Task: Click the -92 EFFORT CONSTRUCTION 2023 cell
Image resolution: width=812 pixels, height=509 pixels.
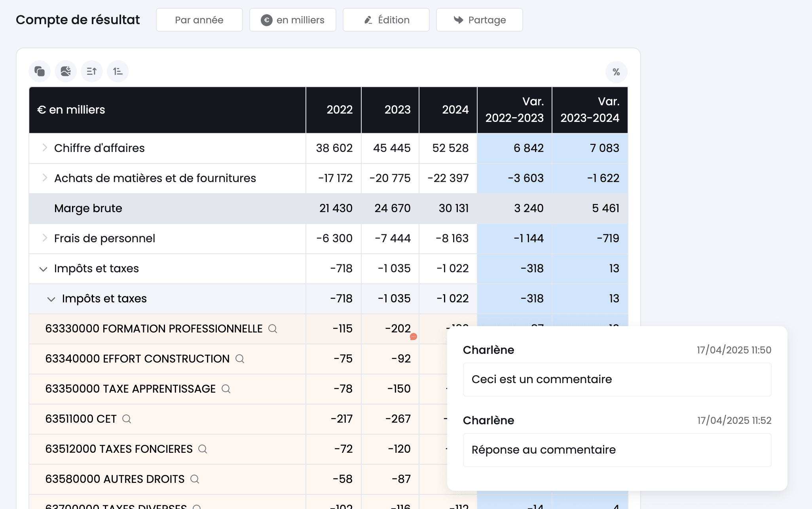Action: tap(390, 359)
